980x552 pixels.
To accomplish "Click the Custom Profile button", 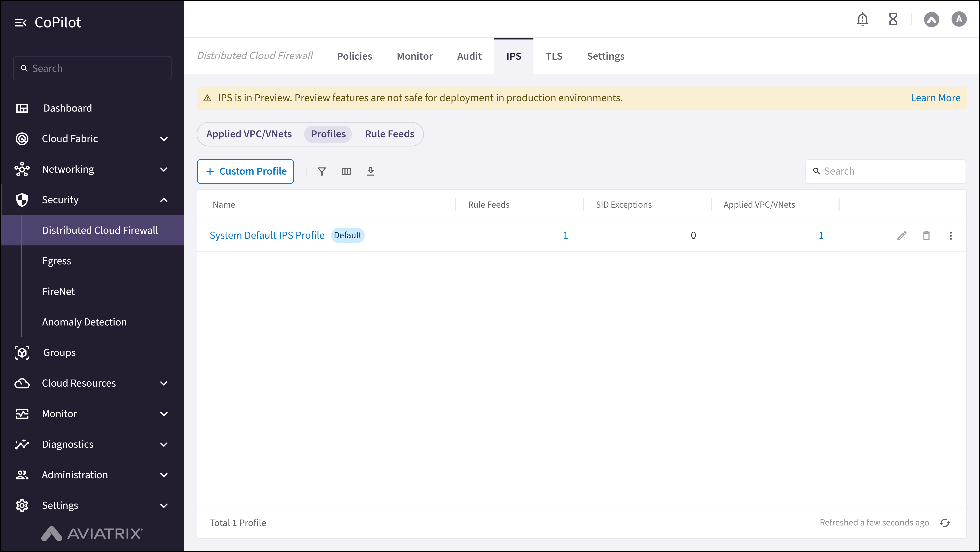I will (245, 172).
